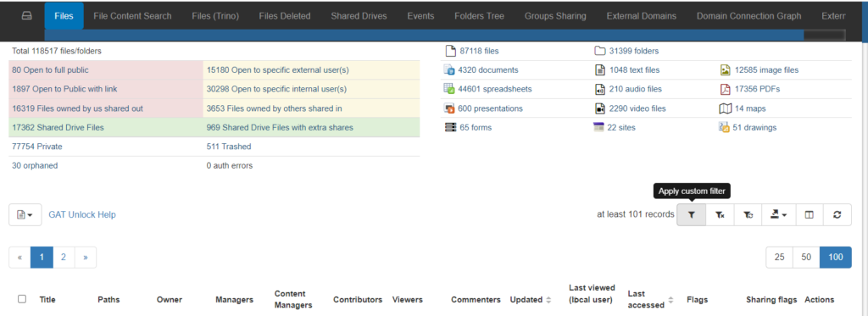Open the GAT Unlock Help link

(x=82, y=214)
